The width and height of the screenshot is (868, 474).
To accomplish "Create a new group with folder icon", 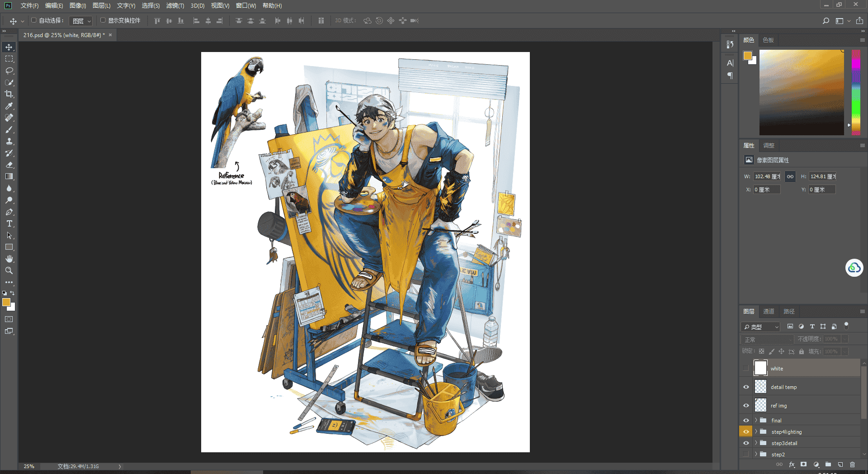I will [x=828, y=465].
